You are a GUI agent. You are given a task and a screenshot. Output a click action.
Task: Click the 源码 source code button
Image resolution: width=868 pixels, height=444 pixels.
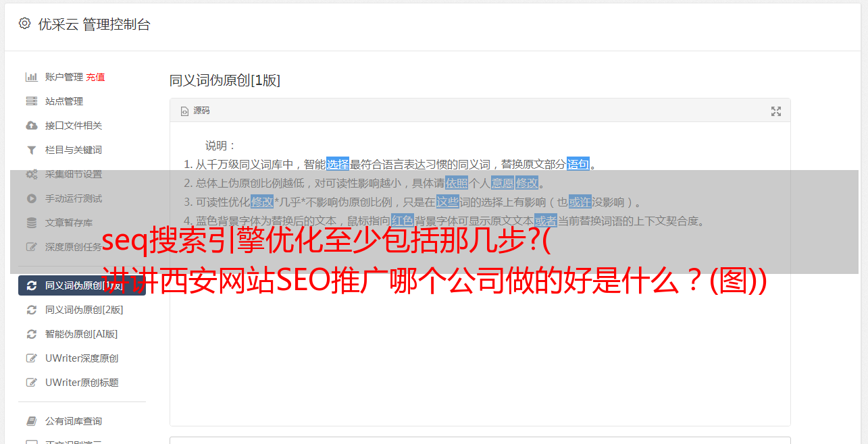(x=196, y=111)
